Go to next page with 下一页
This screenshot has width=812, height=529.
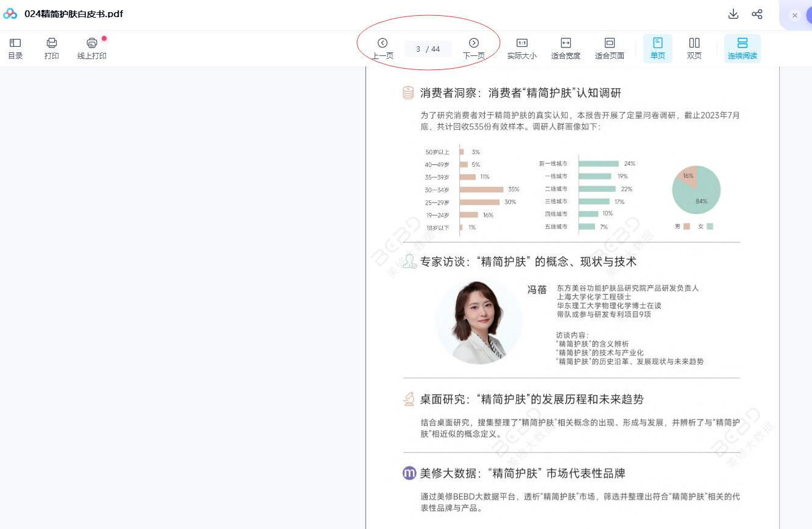pos(473,48)
